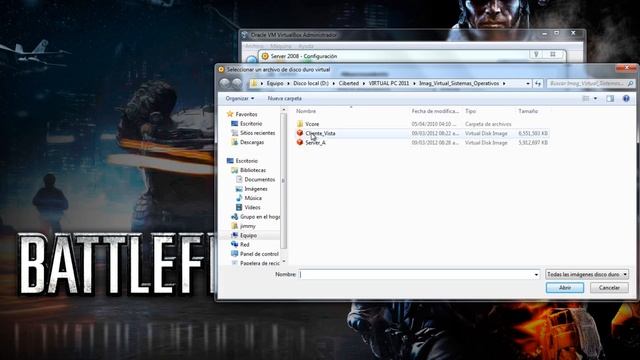Open Escritorio under Favoritos

click(251, 123)
